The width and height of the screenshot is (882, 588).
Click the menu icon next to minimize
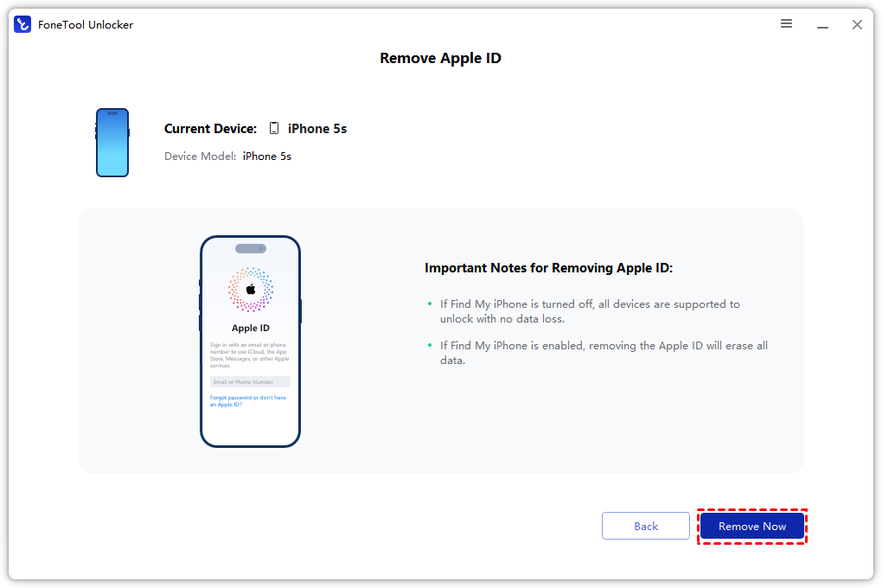click(x=786, y=23)
